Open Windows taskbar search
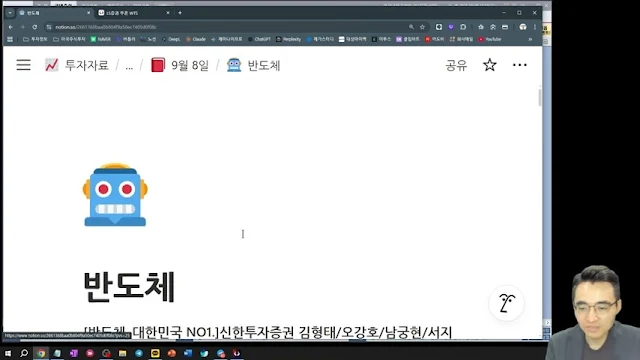Viewport: 640px width, 360px height. point(24,353)
